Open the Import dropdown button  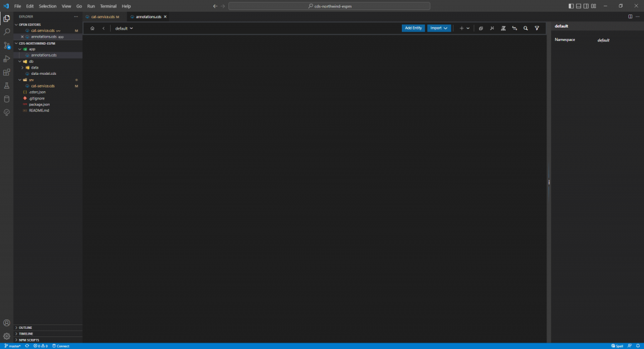tap(438, 28)
